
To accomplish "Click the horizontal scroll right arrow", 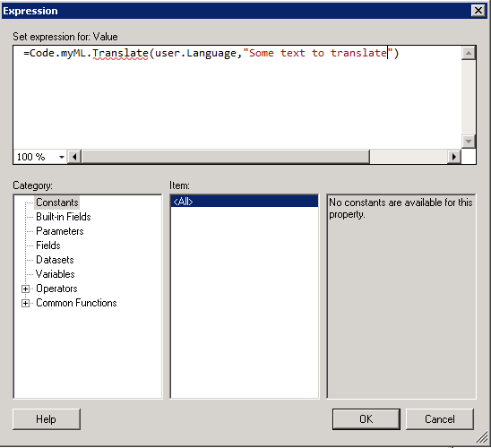I will click(x=454, y=157).
